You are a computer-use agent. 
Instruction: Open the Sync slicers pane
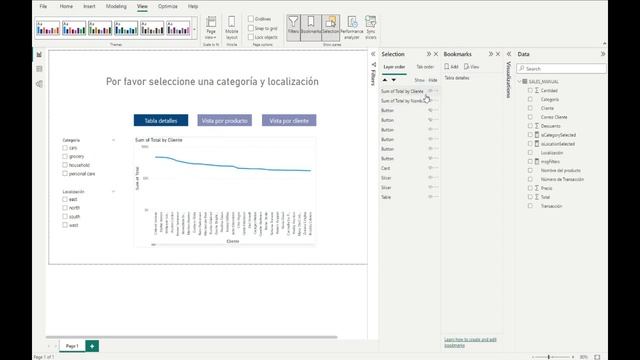tap(371, 27)
